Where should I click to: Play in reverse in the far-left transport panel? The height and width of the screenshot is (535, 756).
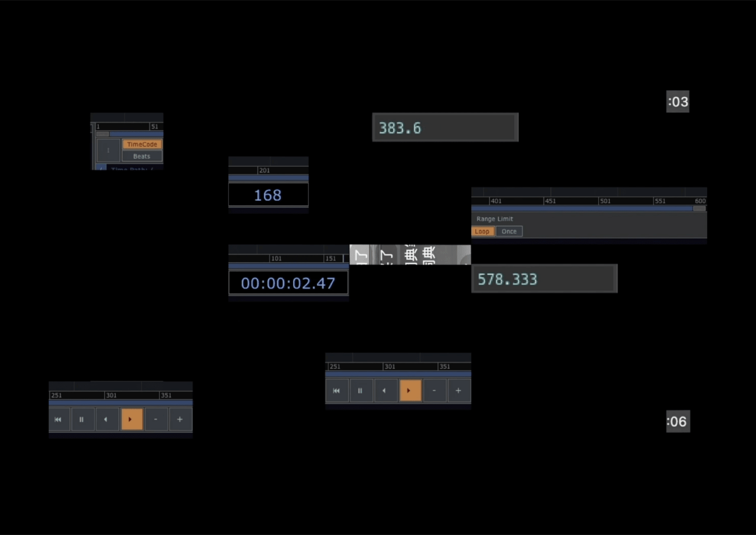click(107, 419)
